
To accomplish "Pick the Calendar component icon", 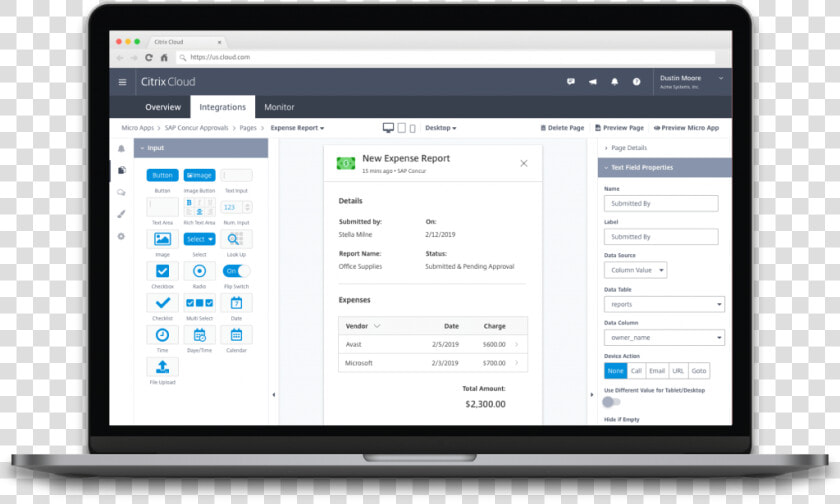I will 236,335.
